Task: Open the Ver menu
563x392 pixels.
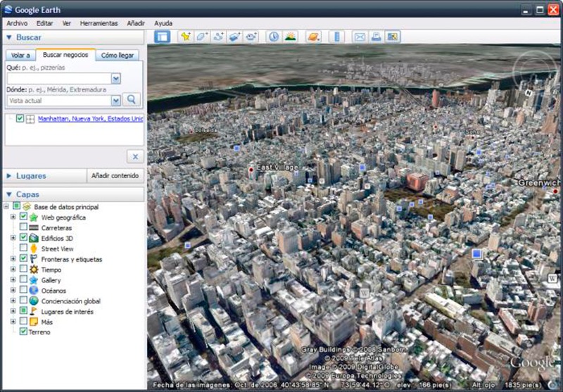Action: pos(66,23)
